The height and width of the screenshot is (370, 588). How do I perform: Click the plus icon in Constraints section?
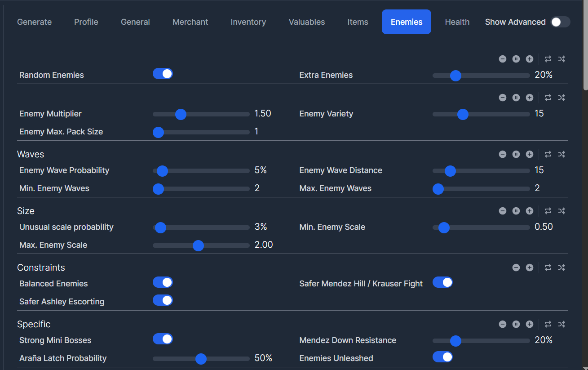click(x=530, y=267)
